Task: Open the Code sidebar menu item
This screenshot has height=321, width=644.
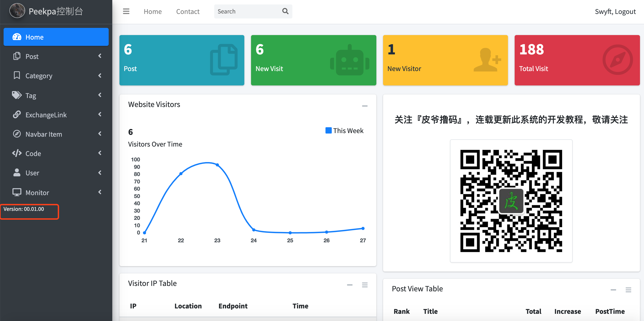Action: coord(56,153)
